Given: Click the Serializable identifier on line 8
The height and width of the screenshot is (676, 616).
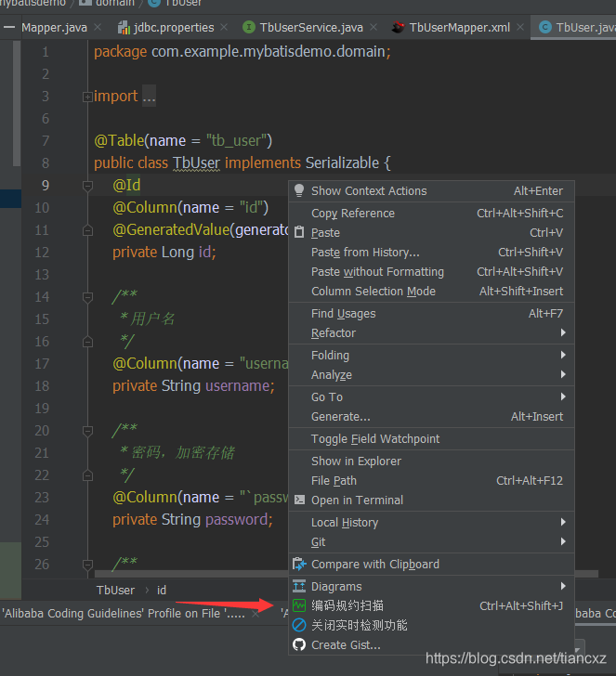Looking at the screenshot, I should (342, 163).
